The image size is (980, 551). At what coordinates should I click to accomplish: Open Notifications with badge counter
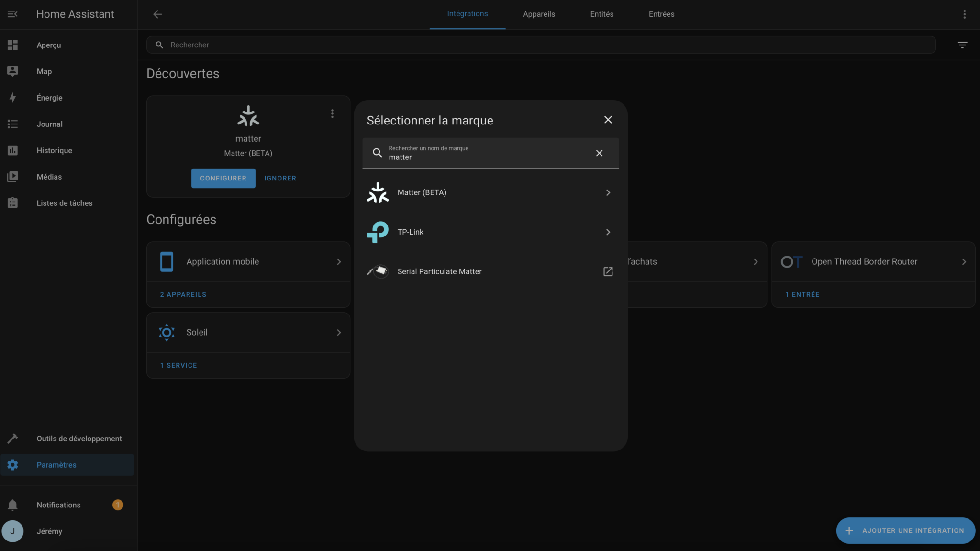[58, 505]
